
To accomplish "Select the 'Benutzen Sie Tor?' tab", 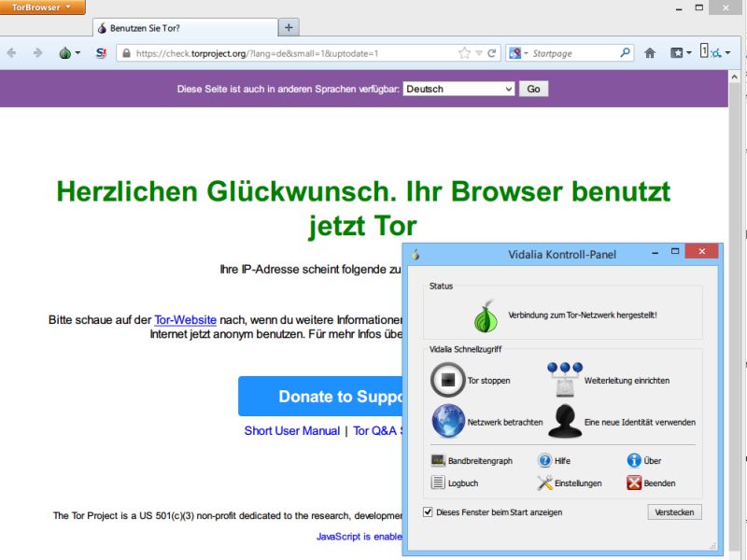I will pos(185,28).
